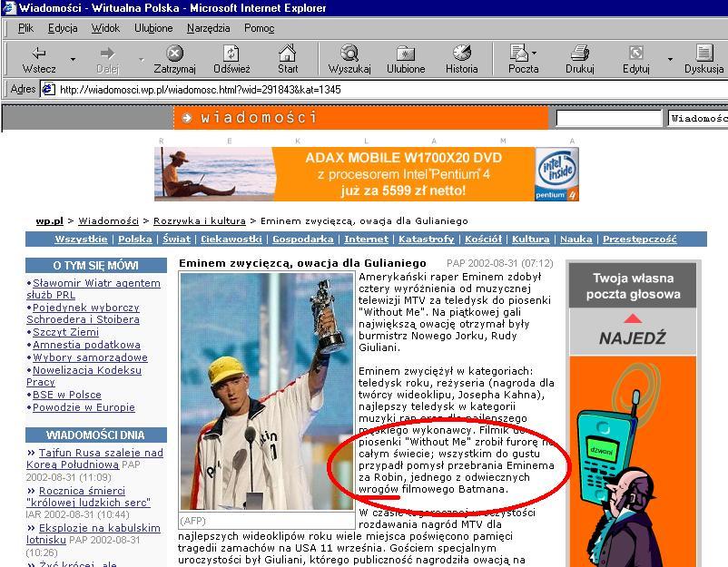Viewport: 728px width, 567px height.
Task: Open the Narzędzia menu
Action: [x=208, y=28]
